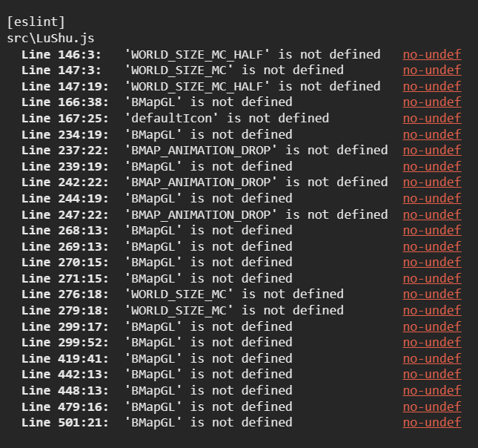This screenshot has height=448, width=478.
Task: Click no-undef link for Line 242:22
Action: pyautogui.click(x=432, y=182)
